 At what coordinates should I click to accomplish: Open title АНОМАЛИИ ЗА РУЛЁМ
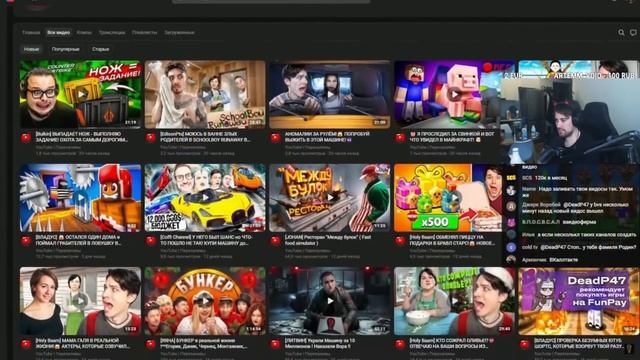coord(327,137)
